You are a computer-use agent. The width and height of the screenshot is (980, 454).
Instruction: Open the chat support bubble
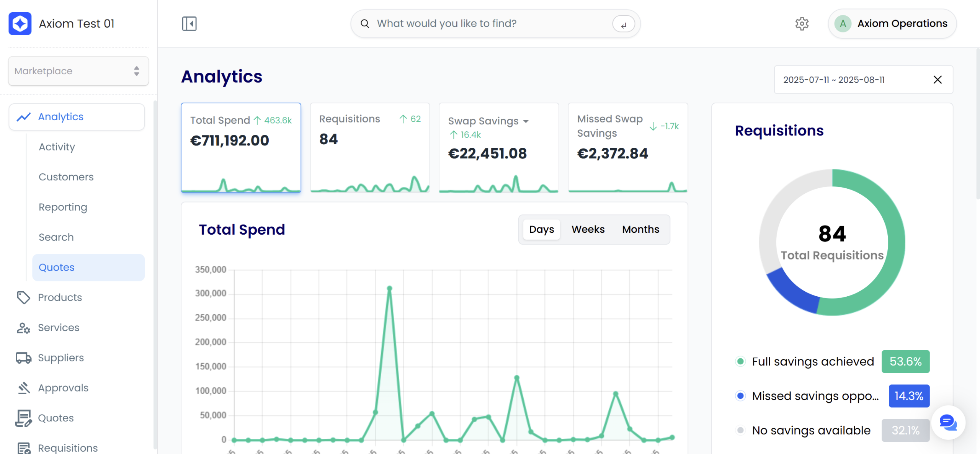tap(948, 423)
